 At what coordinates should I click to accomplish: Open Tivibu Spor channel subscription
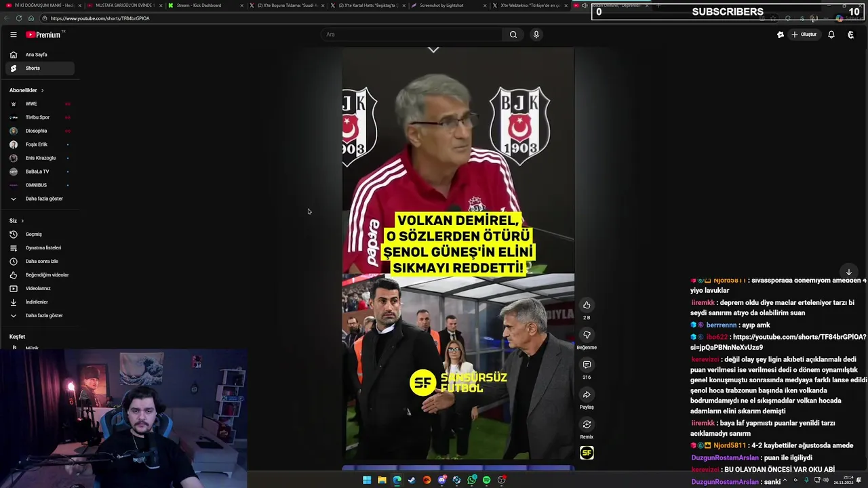click(40, 117)
